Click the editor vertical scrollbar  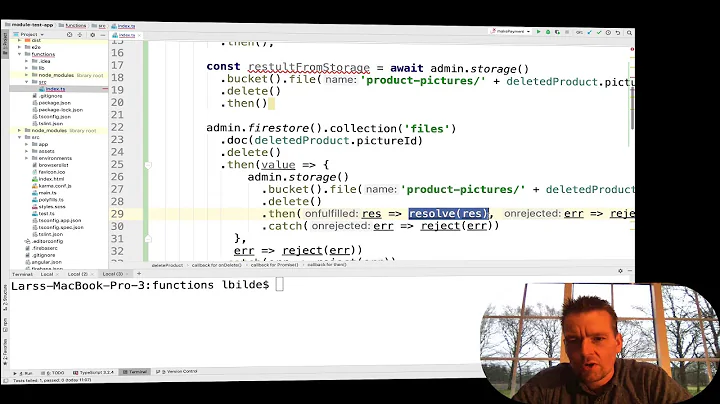632,108
